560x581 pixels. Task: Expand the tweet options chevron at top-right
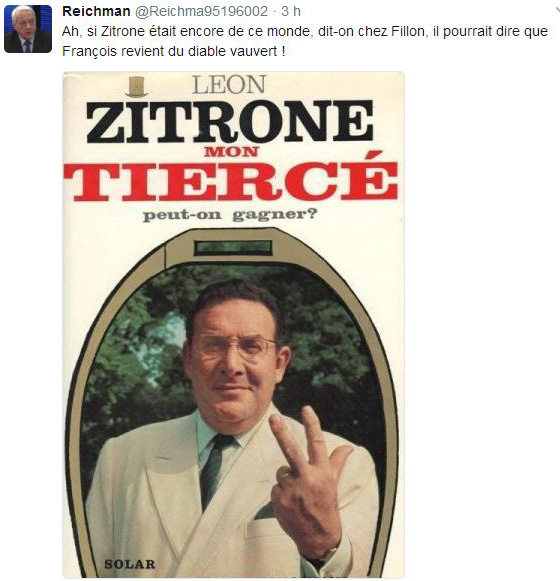coord(557,10)
